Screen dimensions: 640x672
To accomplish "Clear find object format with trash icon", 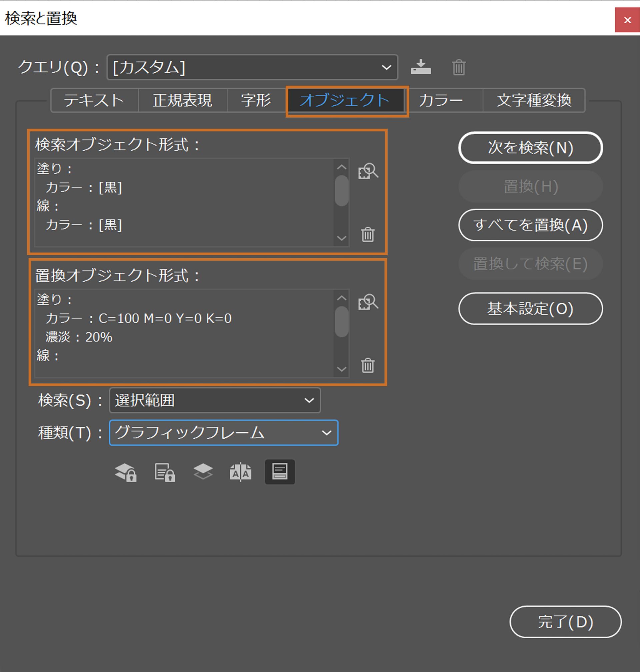I will pyautogui.click(x=368, y=235).
